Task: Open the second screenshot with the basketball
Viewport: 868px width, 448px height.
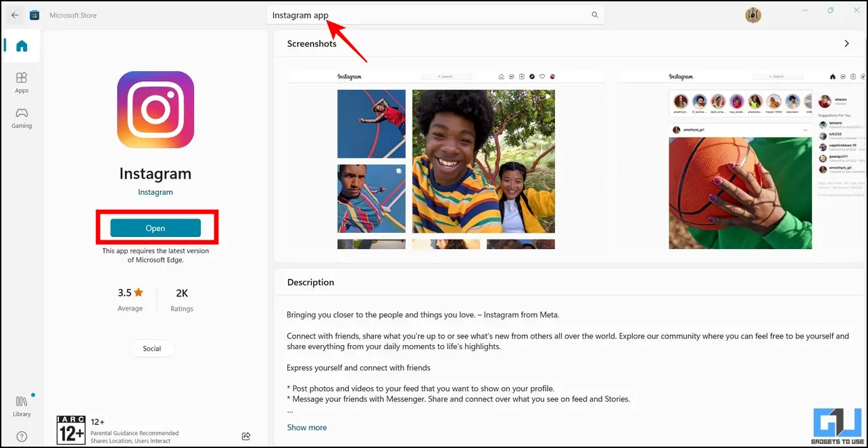Action: [742, 159]
